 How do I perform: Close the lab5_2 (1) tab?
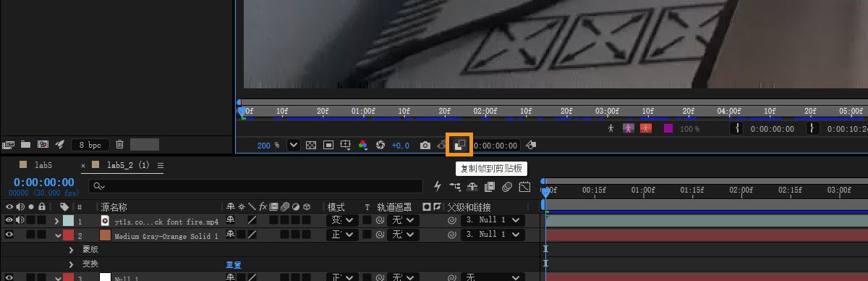pos(83,165)
